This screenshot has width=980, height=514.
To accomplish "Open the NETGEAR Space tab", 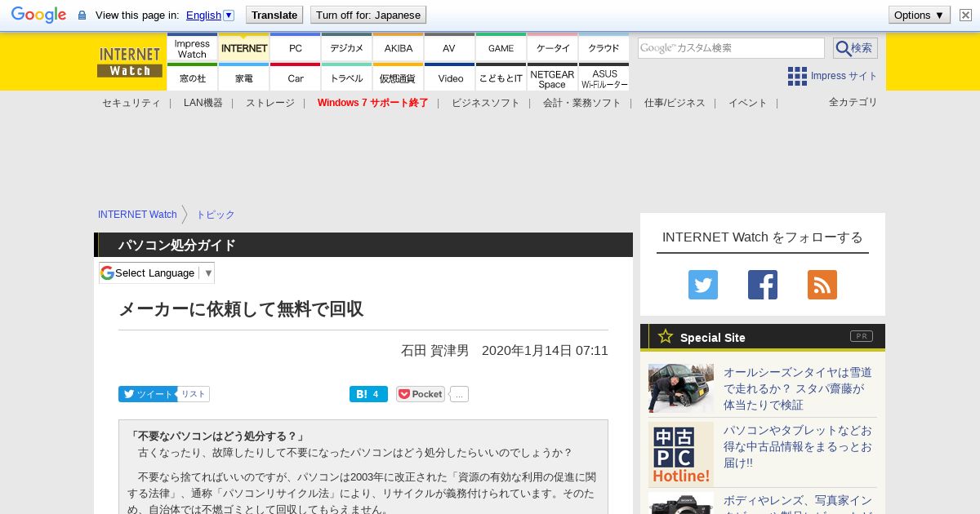I will click(x=553, y=78).
